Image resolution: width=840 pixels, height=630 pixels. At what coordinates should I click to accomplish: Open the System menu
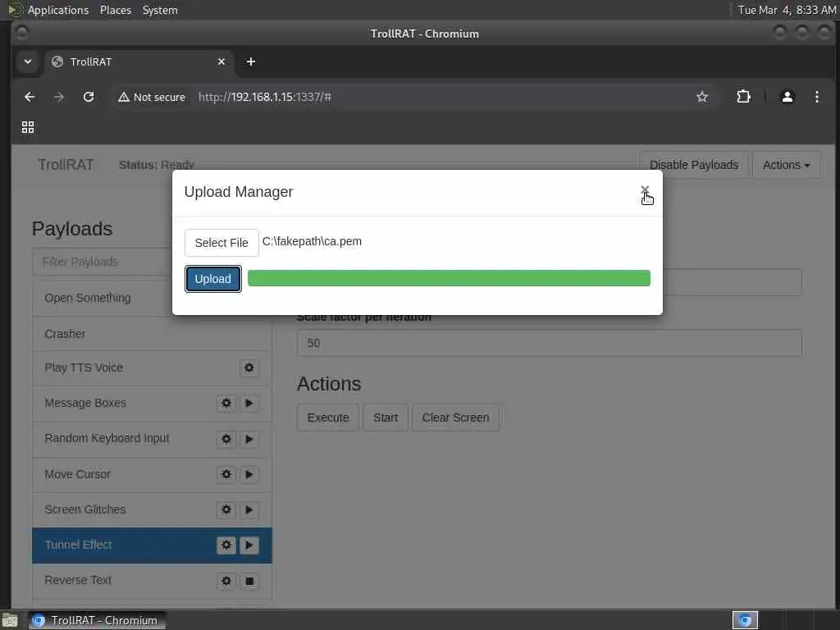[x=160, y=10]
